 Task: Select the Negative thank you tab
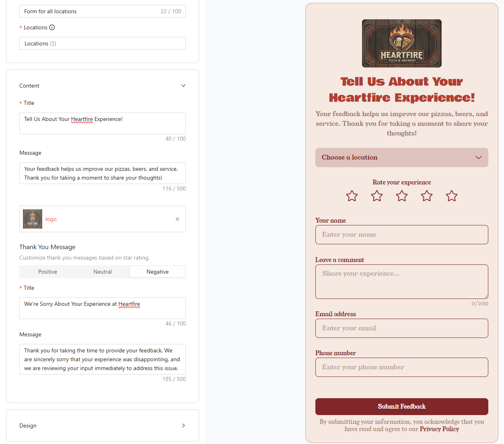[x=158, y=272]
